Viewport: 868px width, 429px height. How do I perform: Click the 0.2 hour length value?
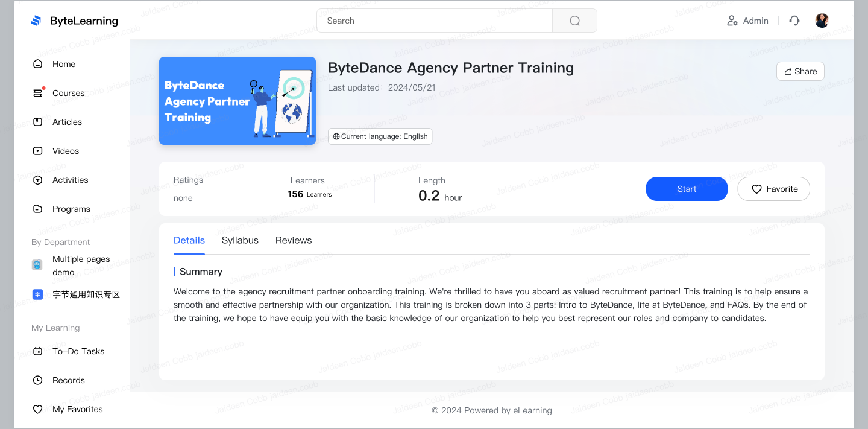point(440,195)
